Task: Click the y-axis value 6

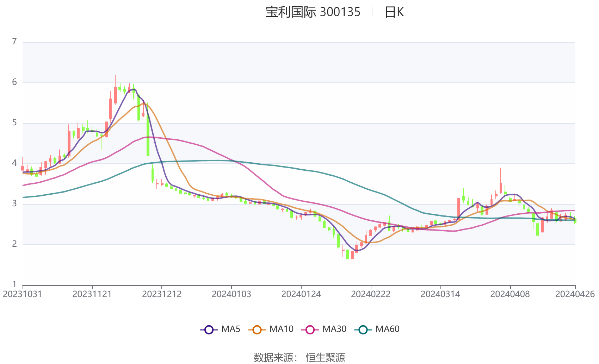Action: tap(14, 82)
